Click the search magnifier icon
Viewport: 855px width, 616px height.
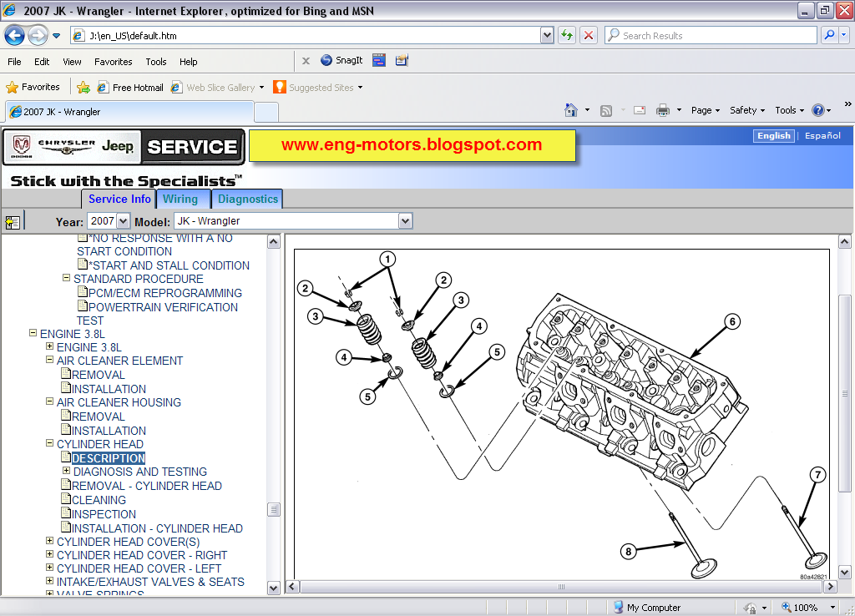tap(829, 35)
